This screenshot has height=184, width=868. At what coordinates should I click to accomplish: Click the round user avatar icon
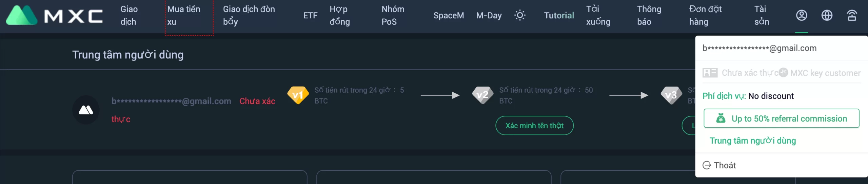[86, 110]
